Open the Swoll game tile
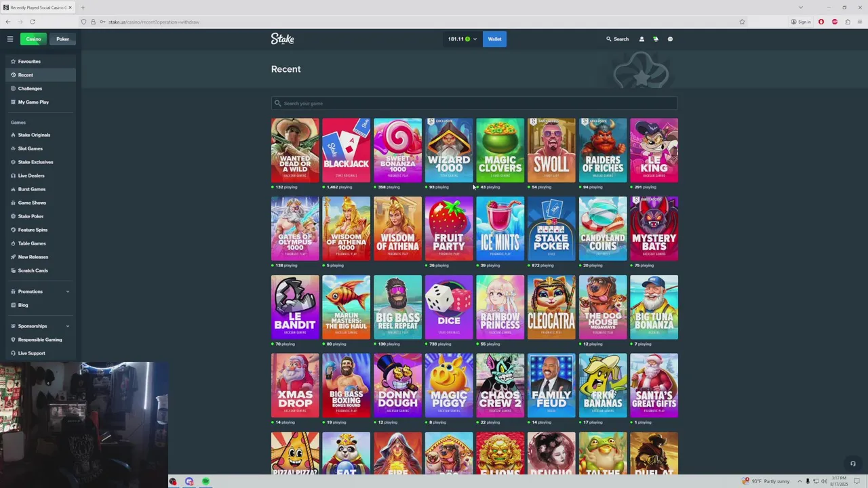 (551, 150)
